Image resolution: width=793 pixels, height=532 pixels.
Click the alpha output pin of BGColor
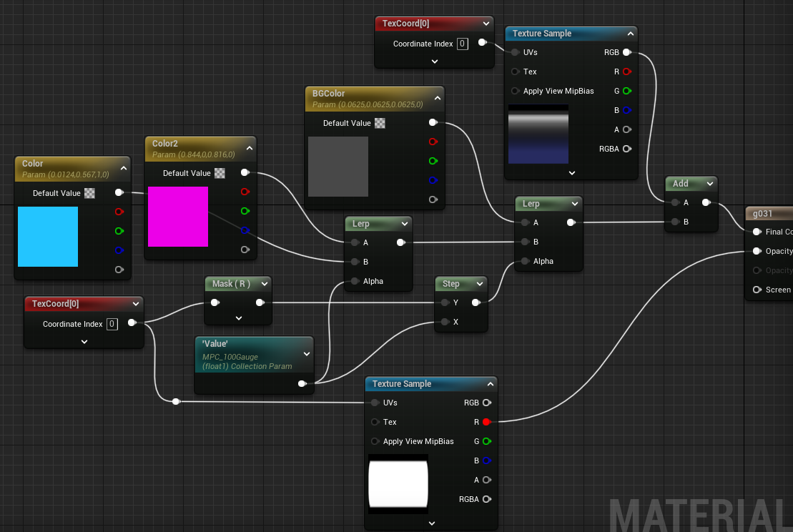point(433,199)
